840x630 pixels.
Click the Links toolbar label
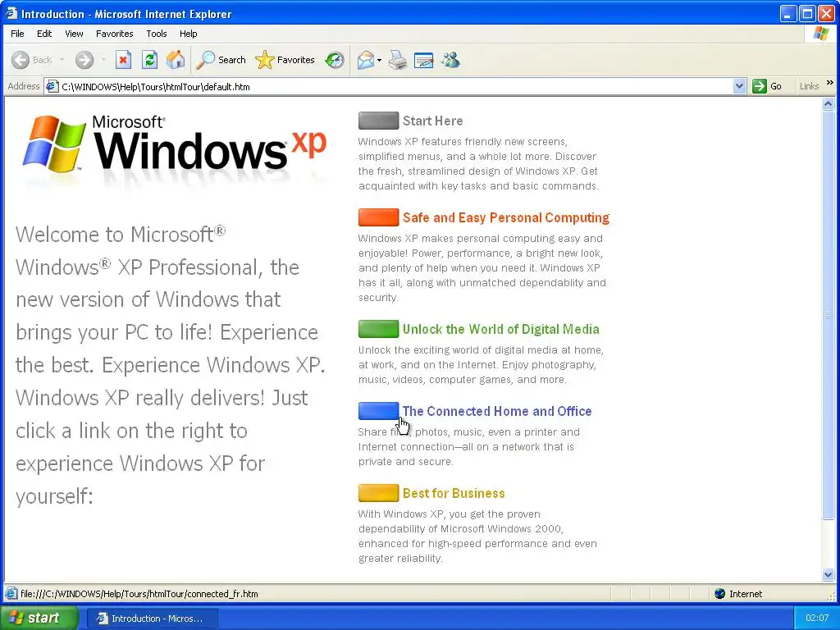tap(809, 86)
